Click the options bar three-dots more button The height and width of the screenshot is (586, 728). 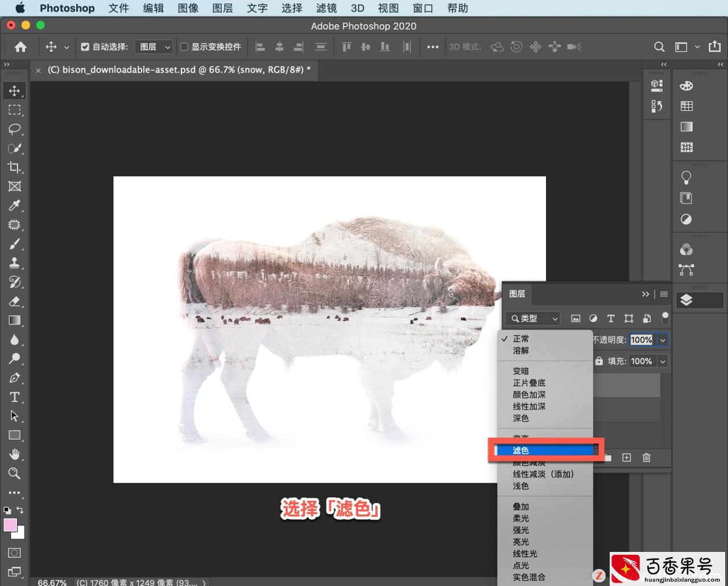pyautogui.click(x=433, y=47)
